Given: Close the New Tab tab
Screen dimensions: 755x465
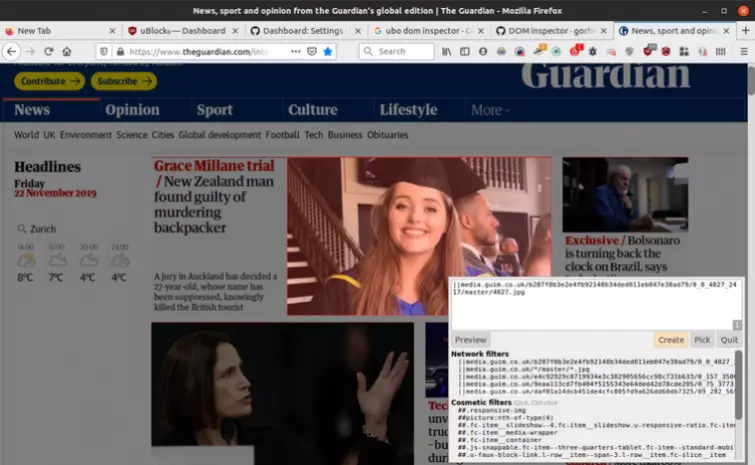Looking at the screenshot, I should coord(112,31).
